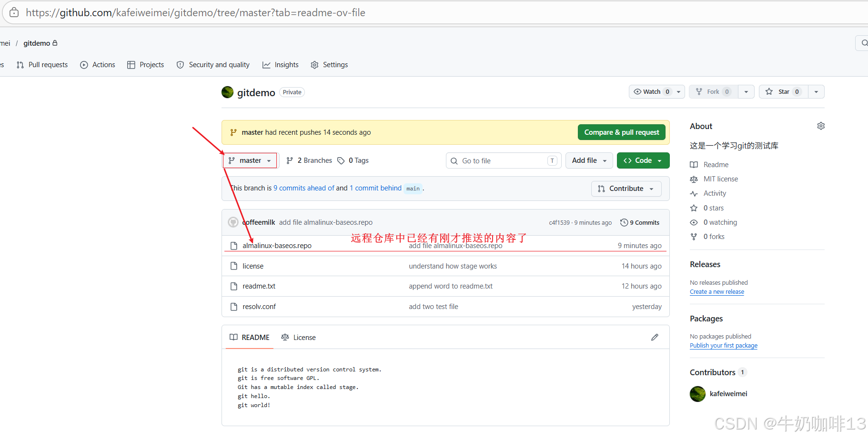
Task: Click the Private visibility badge
Action: [292, 92]
